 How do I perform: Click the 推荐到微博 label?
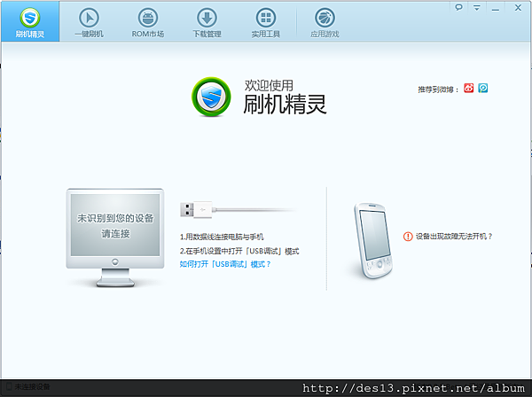(x=438, y=90)
